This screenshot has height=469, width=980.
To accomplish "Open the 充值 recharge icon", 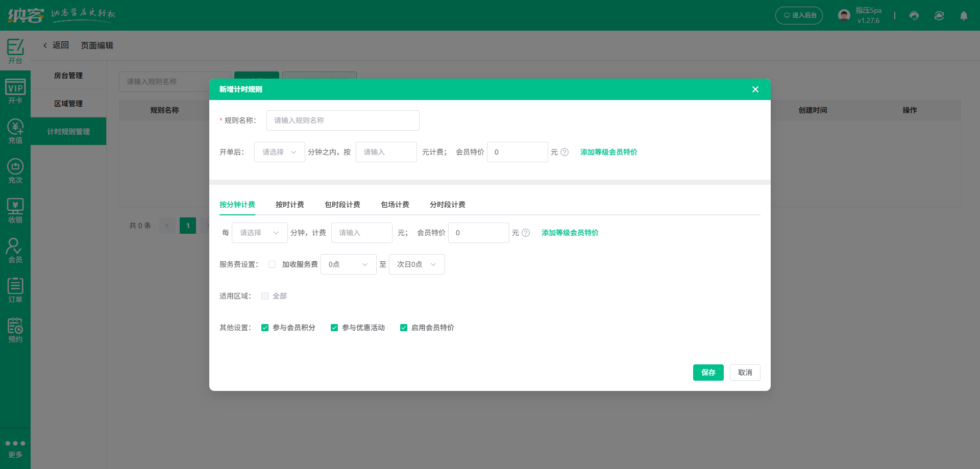I will (x=15, y=131).
